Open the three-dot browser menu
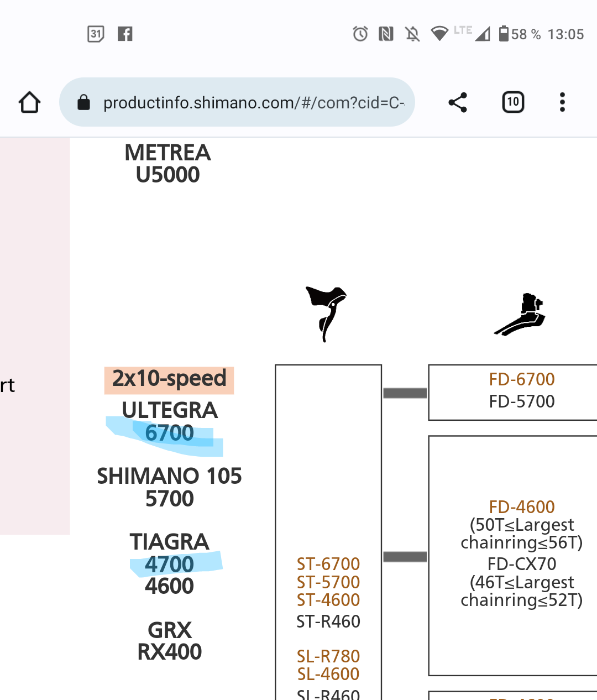This screenshot has width=597, height=700. coord(562,102)
